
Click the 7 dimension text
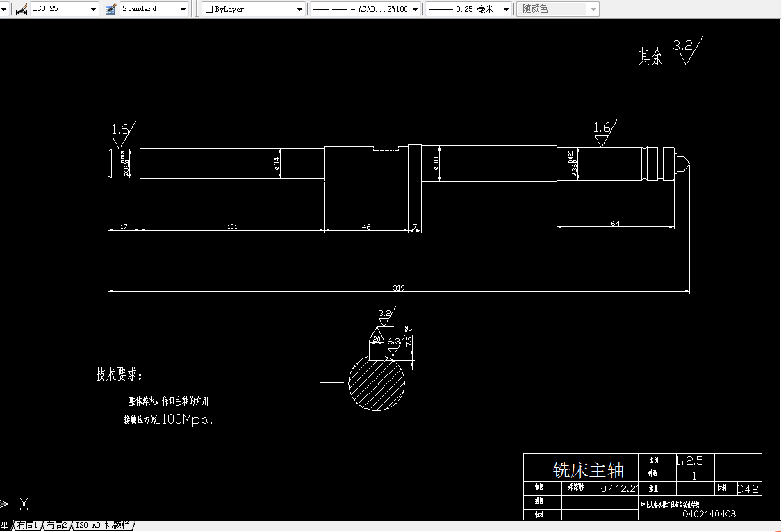point(414,227)
